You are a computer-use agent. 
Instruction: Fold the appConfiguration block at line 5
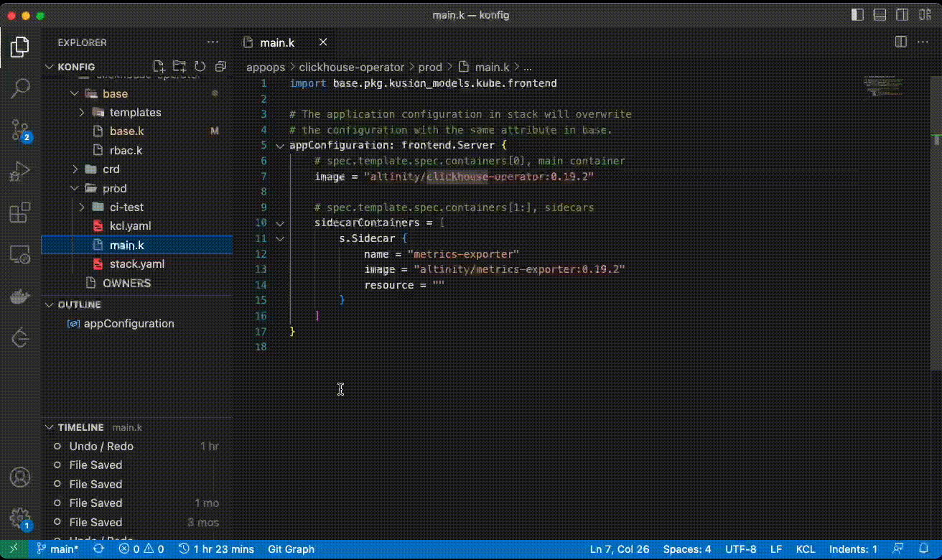[280, 146]
